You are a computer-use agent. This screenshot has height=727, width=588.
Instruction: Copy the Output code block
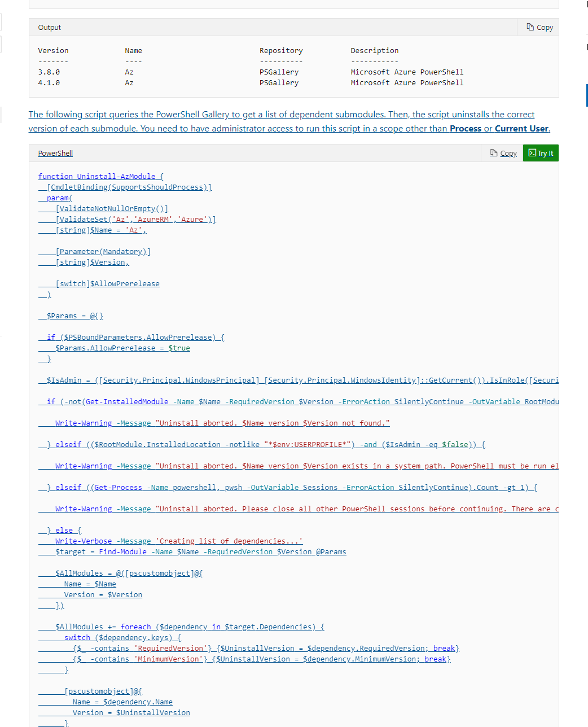point(539,27)
